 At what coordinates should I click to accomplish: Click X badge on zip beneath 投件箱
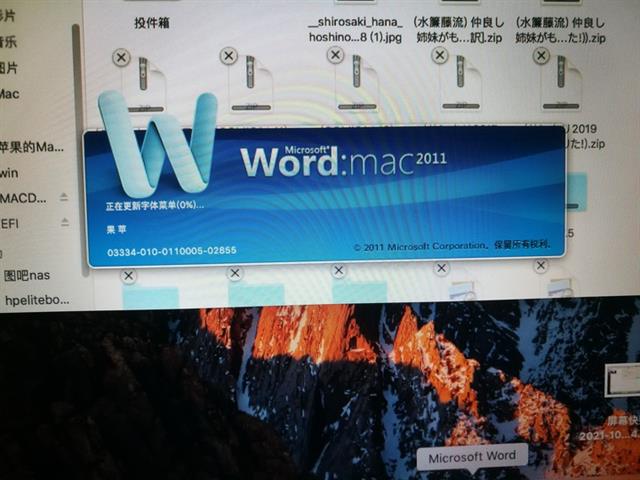(121, 58)
